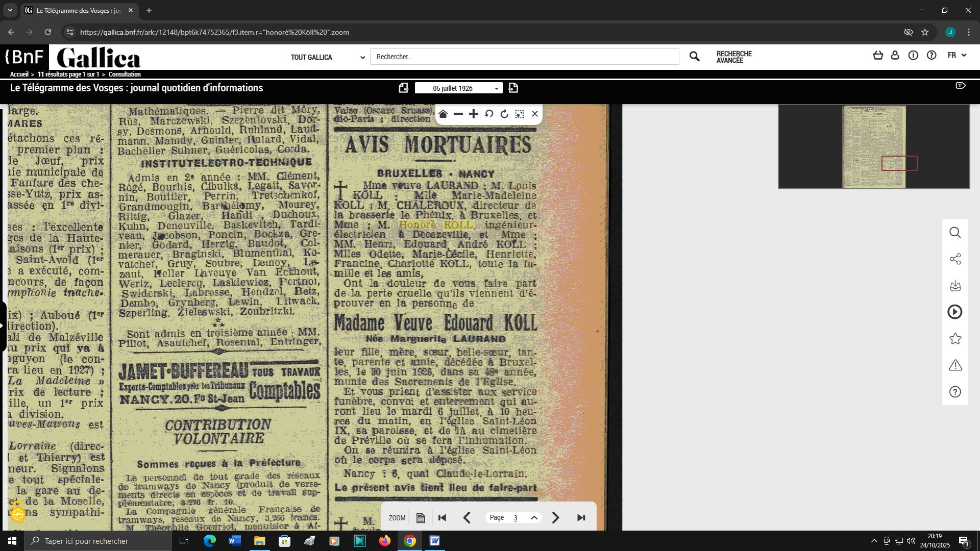This screenshot has height=551, width=980.
Task: Open the Accueil breadcrumb link
Action: click(x=19, y=74)
